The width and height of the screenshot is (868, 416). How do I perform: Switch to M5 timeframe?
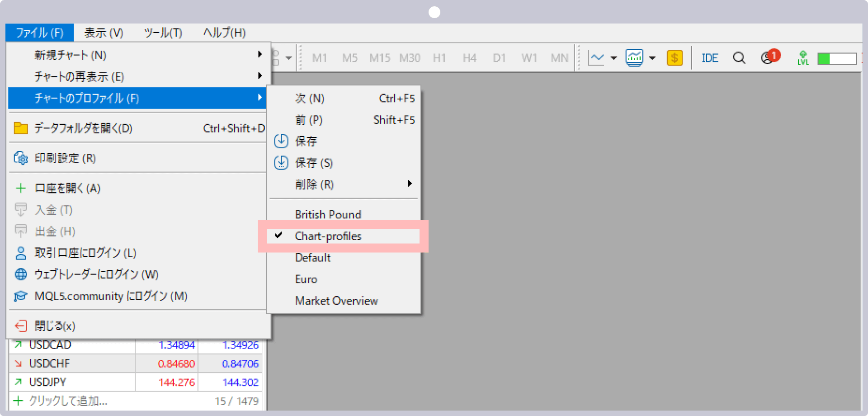tap(349, 58)
